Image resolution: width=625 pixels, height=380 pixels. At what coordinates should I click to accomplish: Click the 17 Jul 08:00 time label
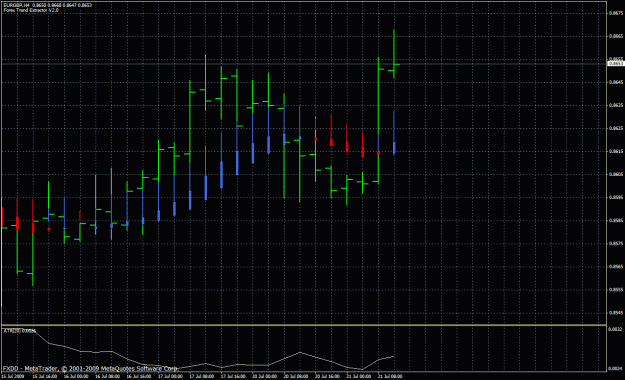[x=202, y=376]
